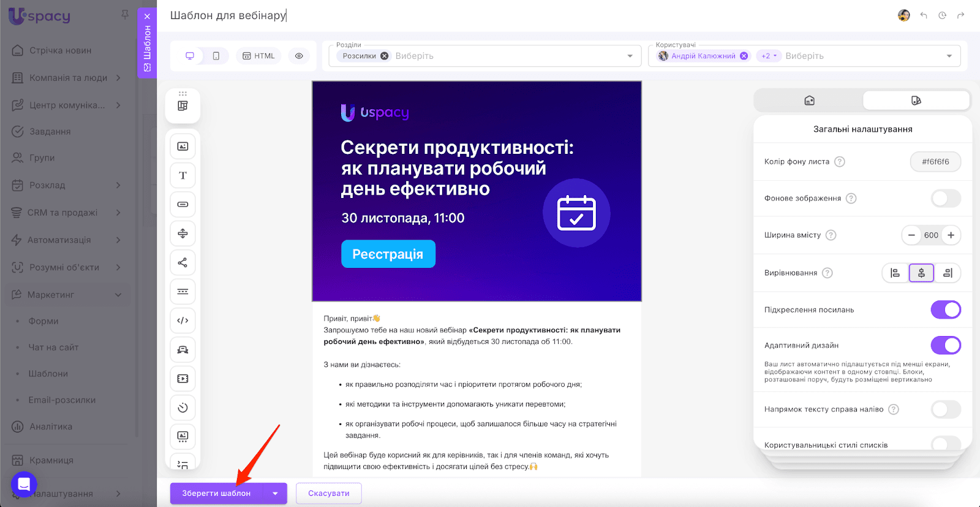Click the redo arrow in the header
The height and width of the screenshot is (507, 980).
click(x=960, y=15)
